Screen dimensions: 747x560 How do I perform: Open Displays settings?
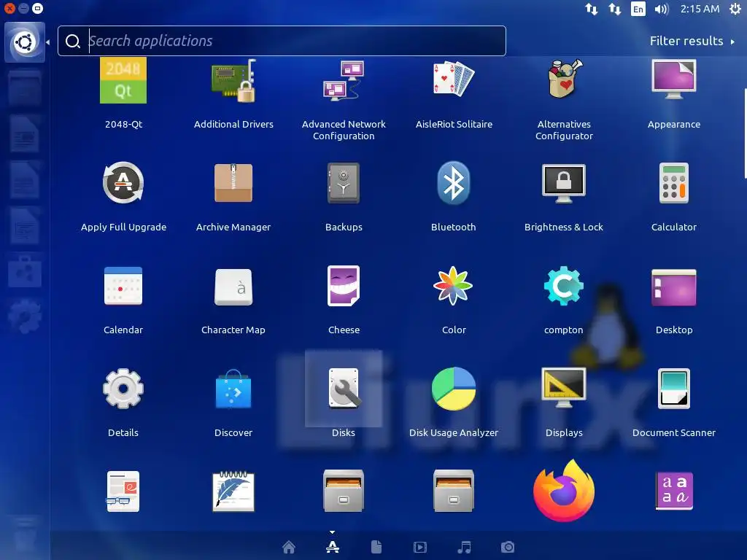(x=564, y=388)
